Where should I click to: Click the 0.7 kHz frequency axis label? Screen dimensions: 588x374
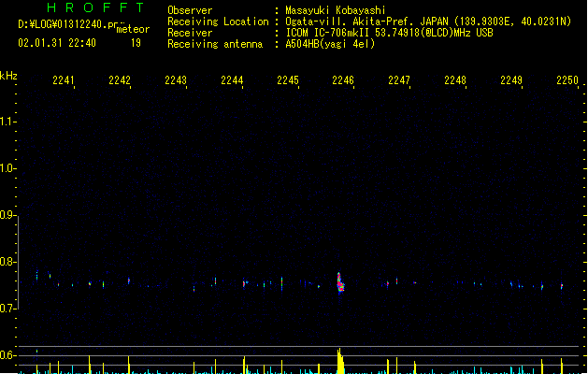(x=7, y=309)
